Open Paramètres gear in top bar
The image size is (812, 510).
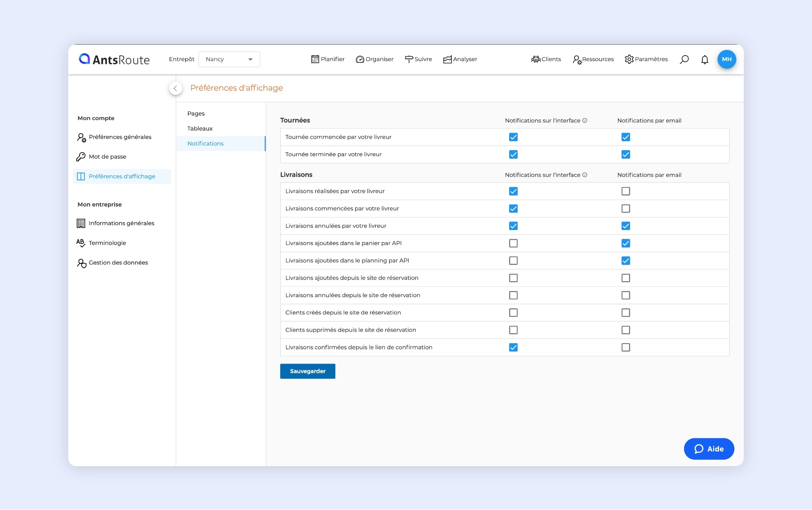tap(646, 59)
